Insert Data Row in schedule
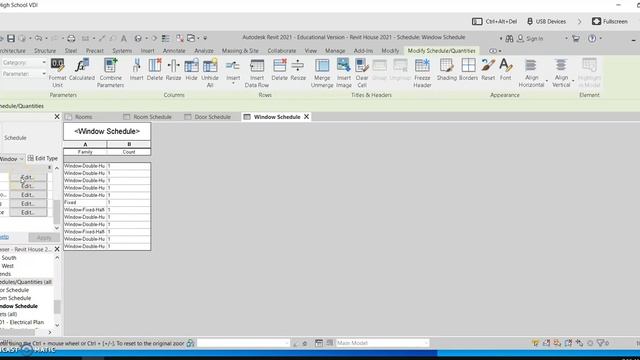Viewport: 640px width, 360px height. coord(257,73)
